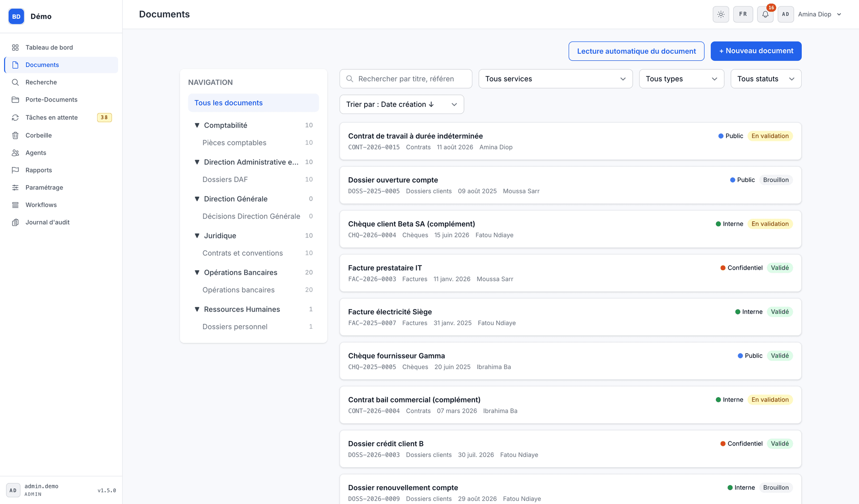The height and width of the screenshot is (504, 859).
Task: Click the Journal d'audit clipboard icon
Action: coord(15,223)
